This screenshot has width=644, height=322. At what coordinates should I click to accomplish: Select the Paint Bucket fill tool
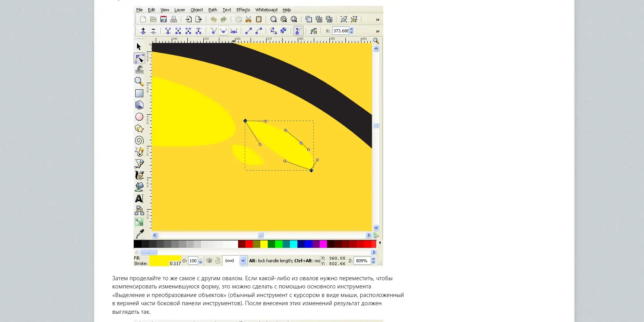coord(139,187)
